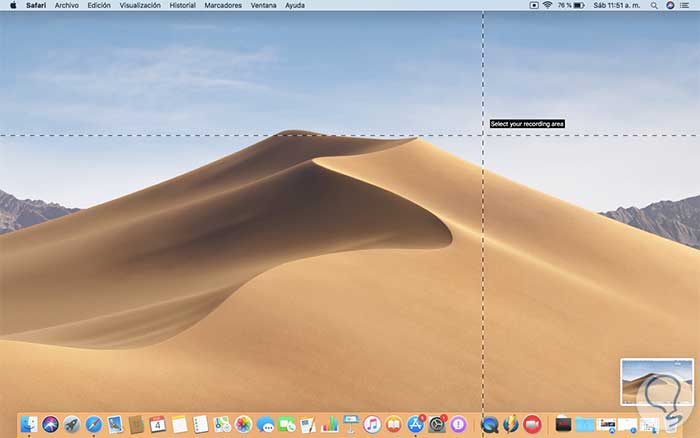Open the blue folder in Dock

click(584, 425)
